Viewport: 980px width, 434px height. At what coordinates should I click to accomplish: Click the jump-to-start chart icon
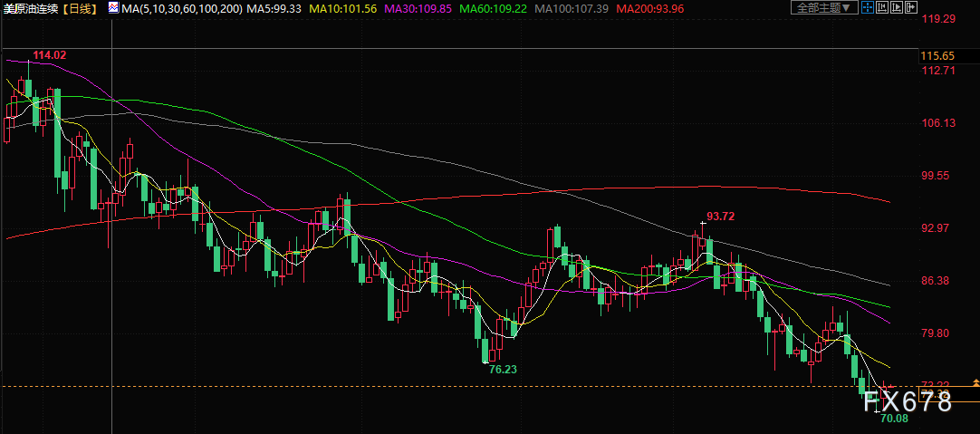point(882,7)
